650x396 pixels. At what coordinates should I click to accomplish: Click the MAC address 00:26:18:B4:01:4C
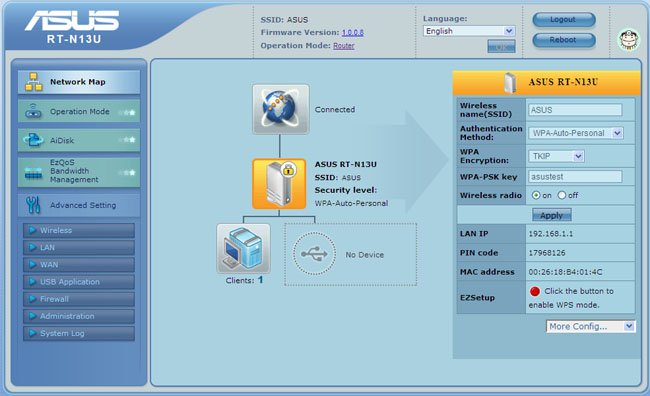(565, 272)
